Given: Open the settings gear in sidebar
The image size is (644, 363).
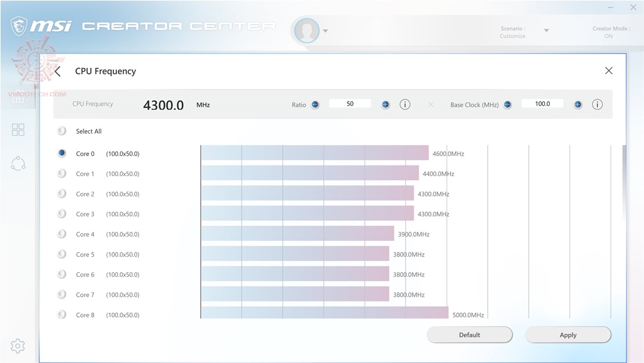Looking at the screenshot, I should pos(18,346).
